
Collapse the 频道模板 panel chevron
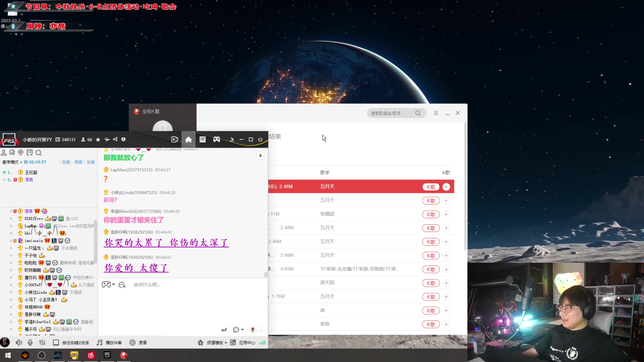click(226, 342)
